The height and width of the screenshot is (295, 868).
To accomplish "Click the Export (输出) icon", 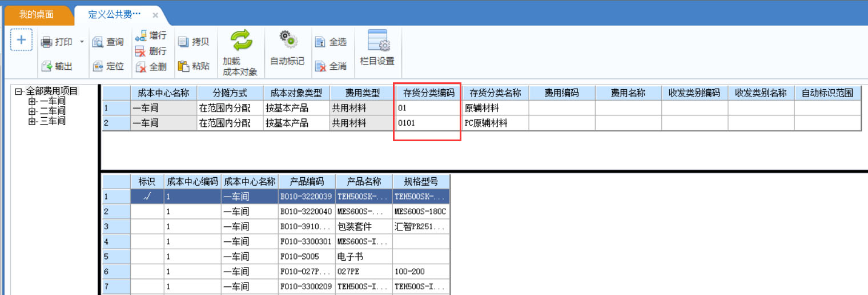I will [x=47, y=67].
